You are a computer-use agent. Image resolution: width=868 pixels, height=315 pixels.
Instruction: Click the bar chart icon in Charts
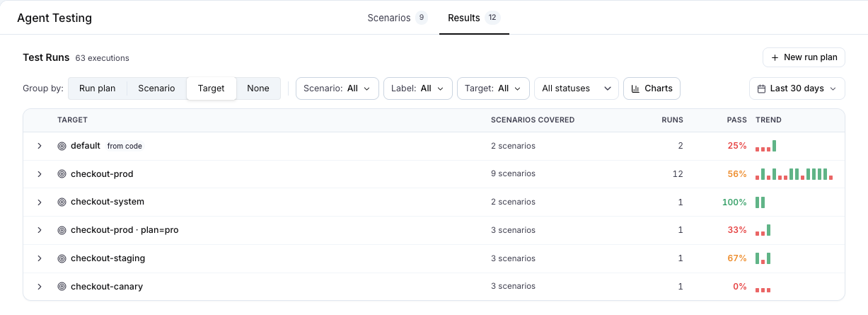point(635,88)
